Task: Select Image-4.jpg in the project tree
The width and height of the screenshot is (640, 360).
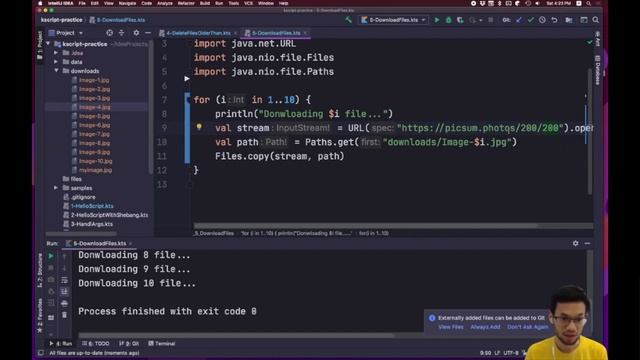Action: point(91,107)
